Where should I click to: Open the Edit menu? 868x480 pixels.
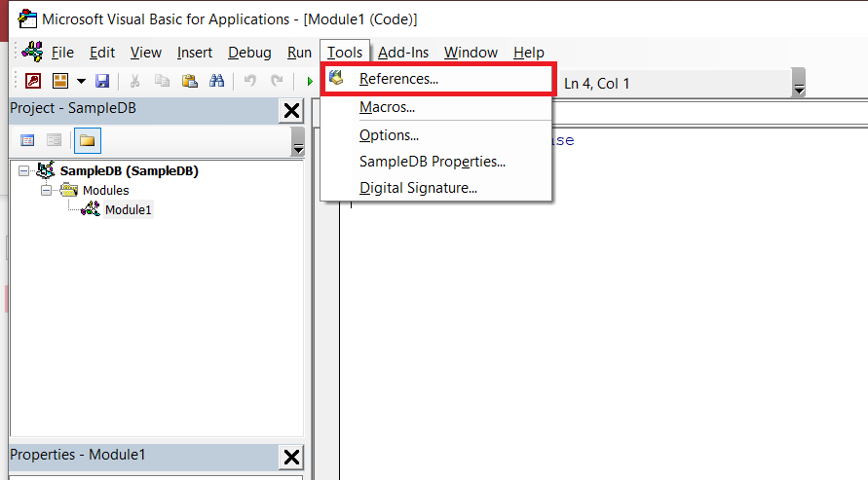click(x=102, y=53)
